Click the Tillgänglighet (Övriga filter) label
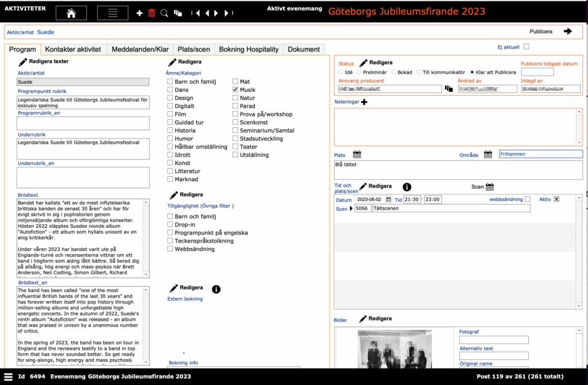This screenshot has width=588, height=385. 200,206
